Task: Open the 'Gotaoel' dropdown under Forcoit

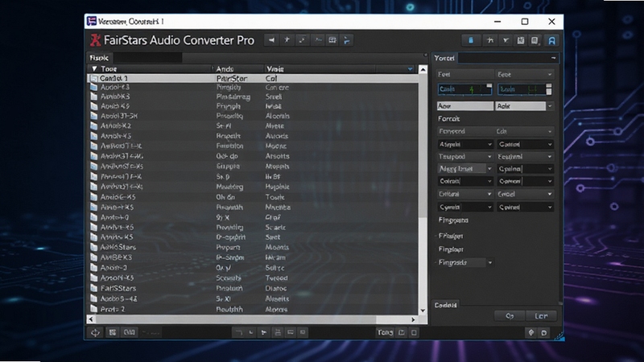Action: tap(526, 144)
